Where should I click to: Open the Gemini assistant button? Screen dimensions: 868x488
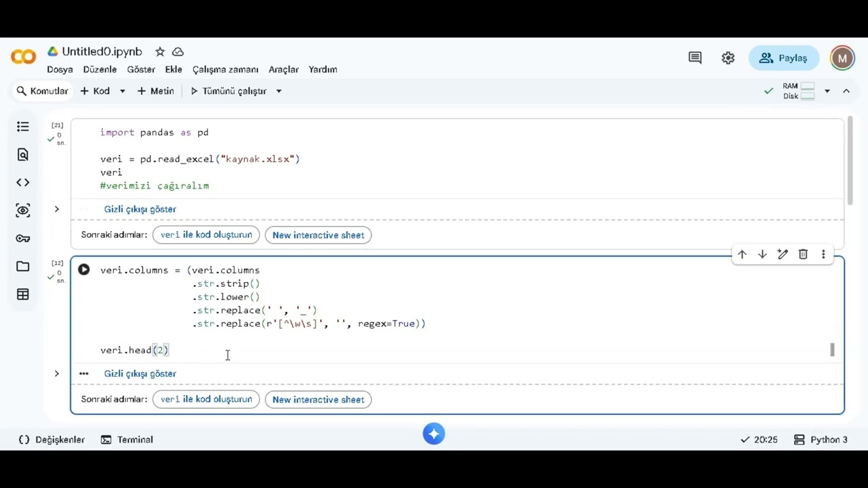[434, 434]
